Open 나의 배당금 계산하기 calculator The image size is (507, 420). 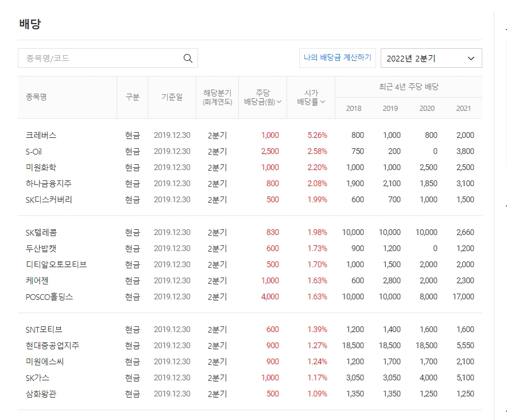(x=338, y=58)
